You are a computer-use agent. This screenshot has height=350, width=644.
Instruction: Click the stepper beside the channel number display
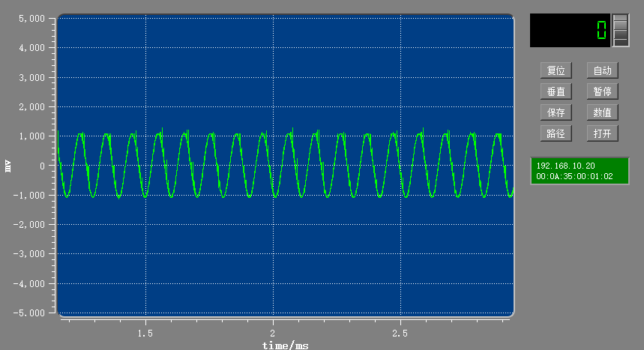tap(621, 31)
